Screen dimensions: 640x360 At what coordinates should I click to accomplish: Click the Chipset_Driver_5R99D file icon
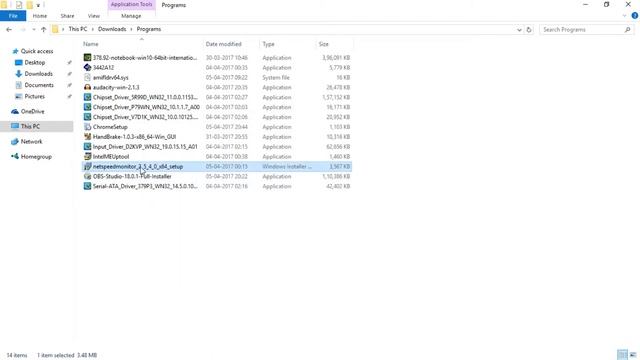click(x=87, y=97)
